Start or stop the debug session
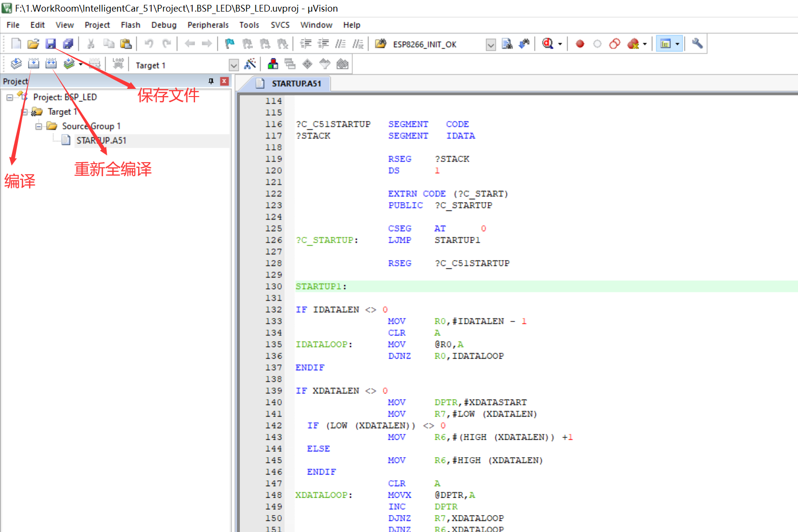Screen dimensions: 798x532 [x=548, y=44]
